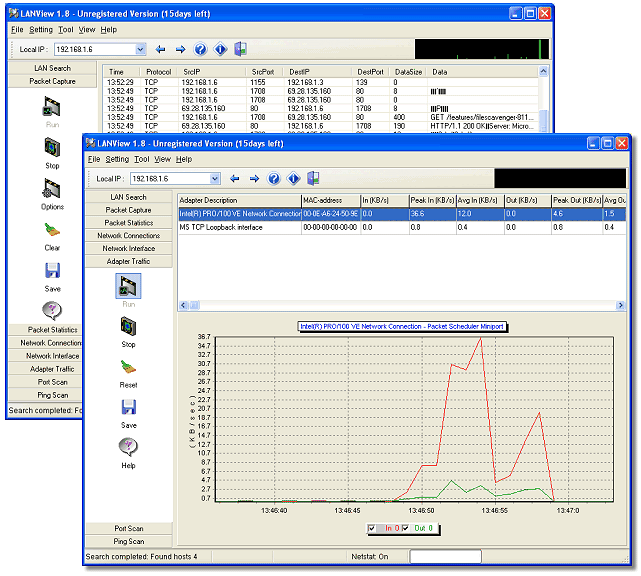
Task: Open Setting menu in front window
Action: [117, 159]
